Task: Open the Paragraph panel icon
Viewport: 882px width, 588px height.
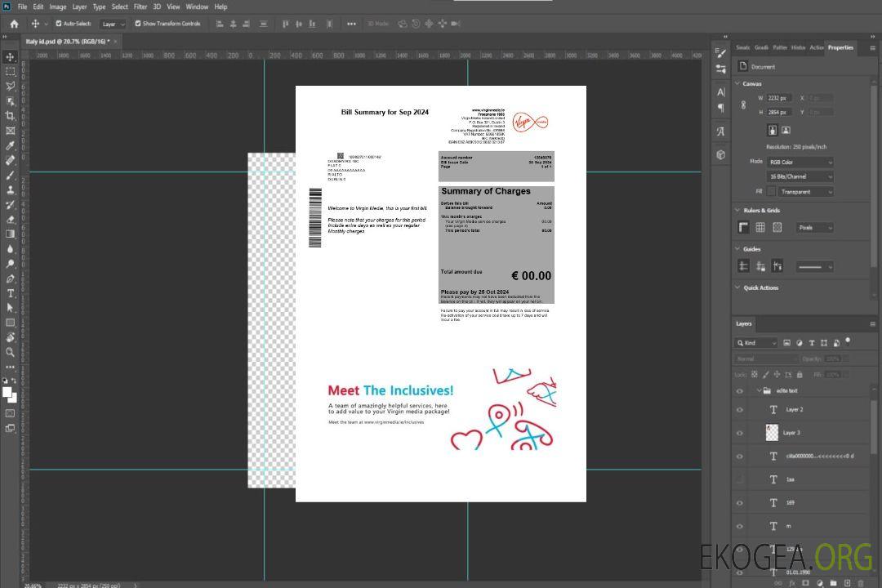Action: [x=720, y=108]
